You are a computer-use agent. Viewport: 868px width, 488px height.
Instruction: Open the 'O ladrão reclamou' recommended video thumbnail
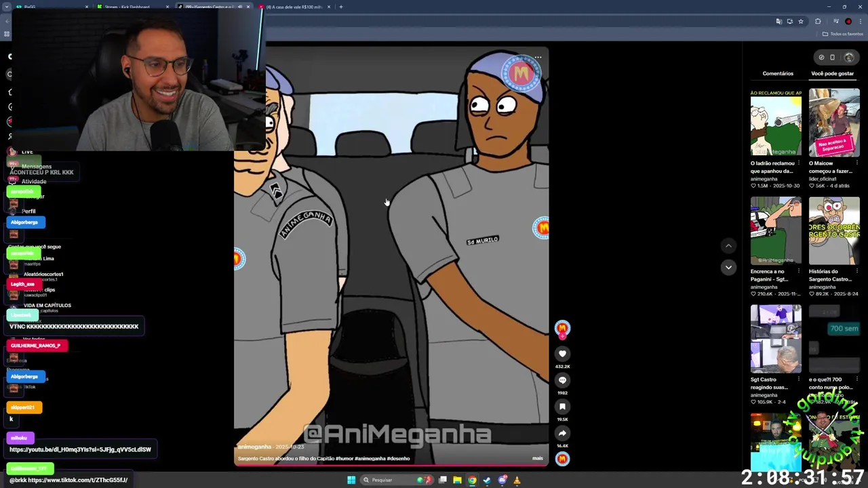click(776, 122)
